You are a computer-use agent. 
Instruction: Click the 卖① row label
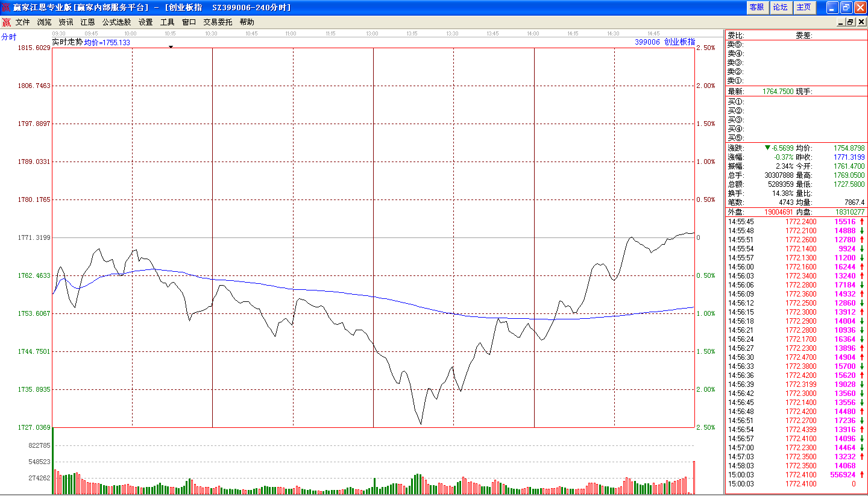pyautogui.click(x=735, y=81)
